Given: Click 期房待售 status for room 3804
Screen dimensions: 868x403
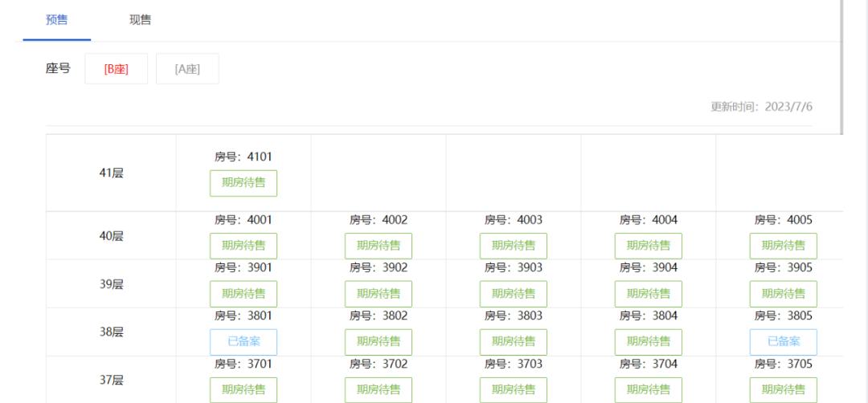Looking at the screenshot, I should click(649, 342).
